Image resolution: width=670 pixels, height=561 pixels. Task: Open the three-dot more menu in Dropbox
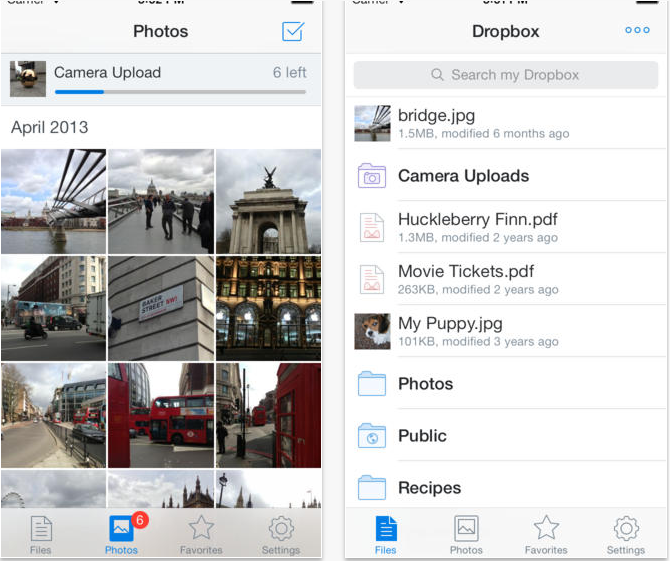pos(637,30)
